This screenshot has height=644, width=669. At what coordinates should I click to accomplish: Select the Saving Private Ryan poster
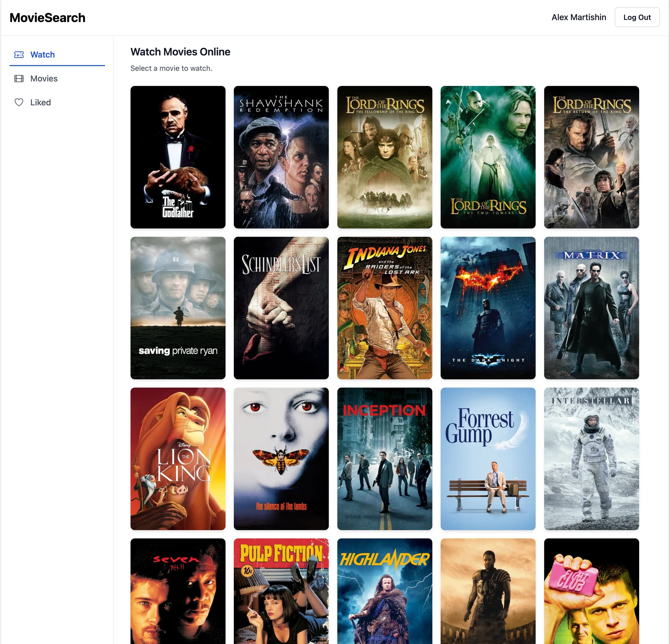178,308
